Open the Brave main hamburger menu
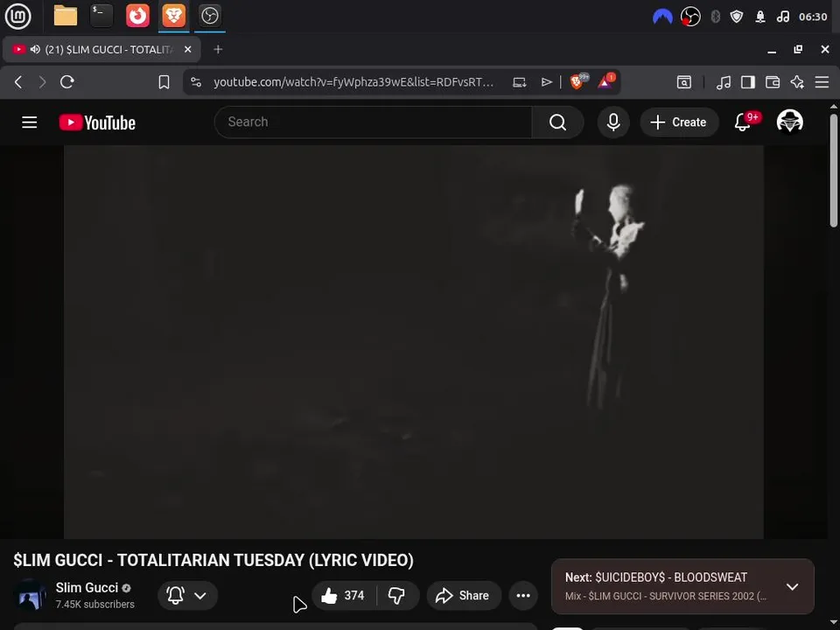The image size is (840, 630). (822, 82)
